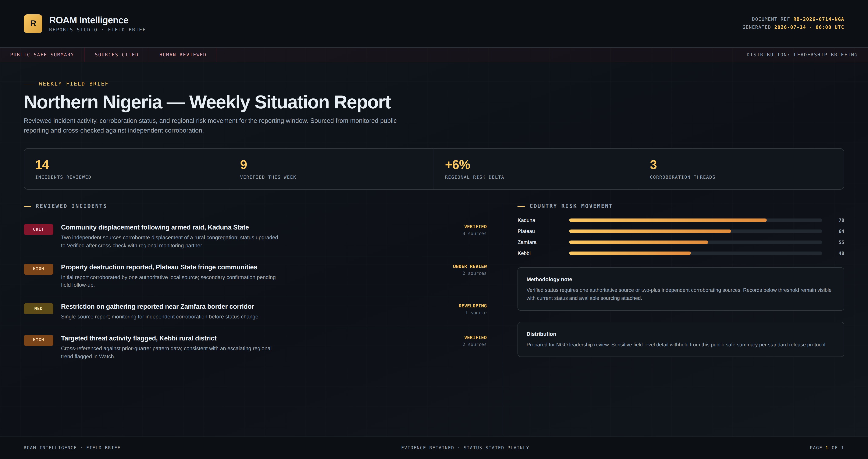Click the ROAM Intelligence R logo icon

(x=33, y=24)
